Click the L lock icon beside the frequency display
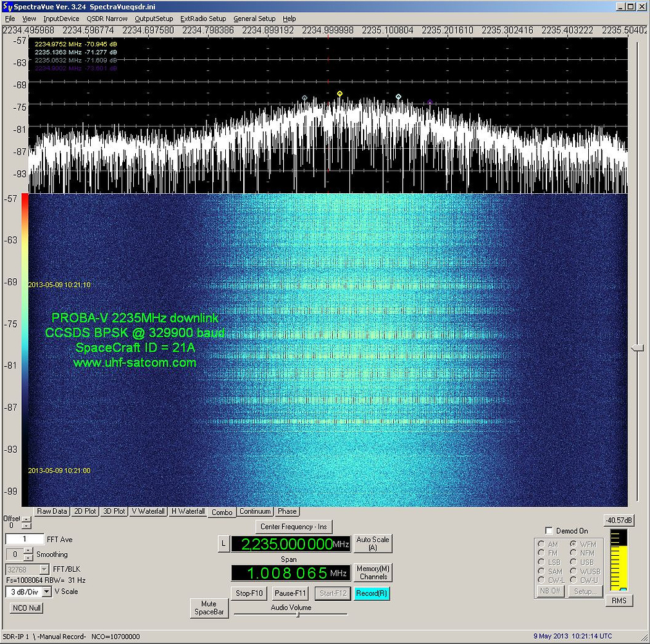 point(224,543)
